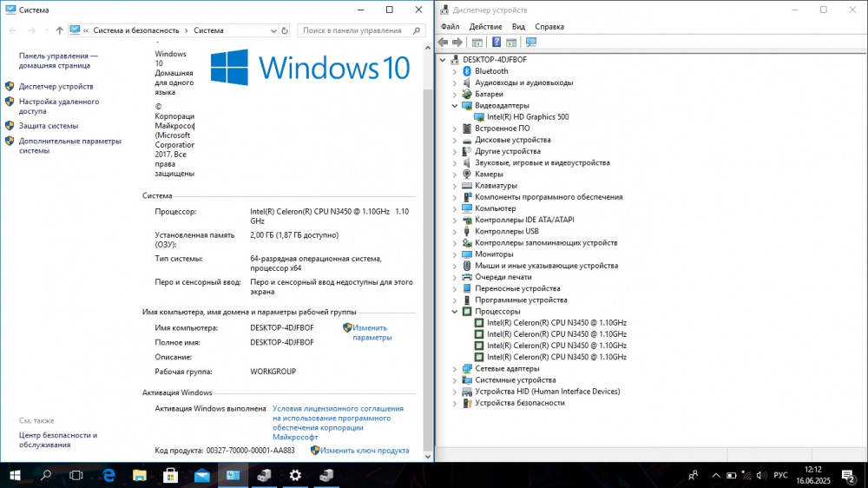Click up-arrow navigation button in System window
868x488 pixels.
[59, 30]
